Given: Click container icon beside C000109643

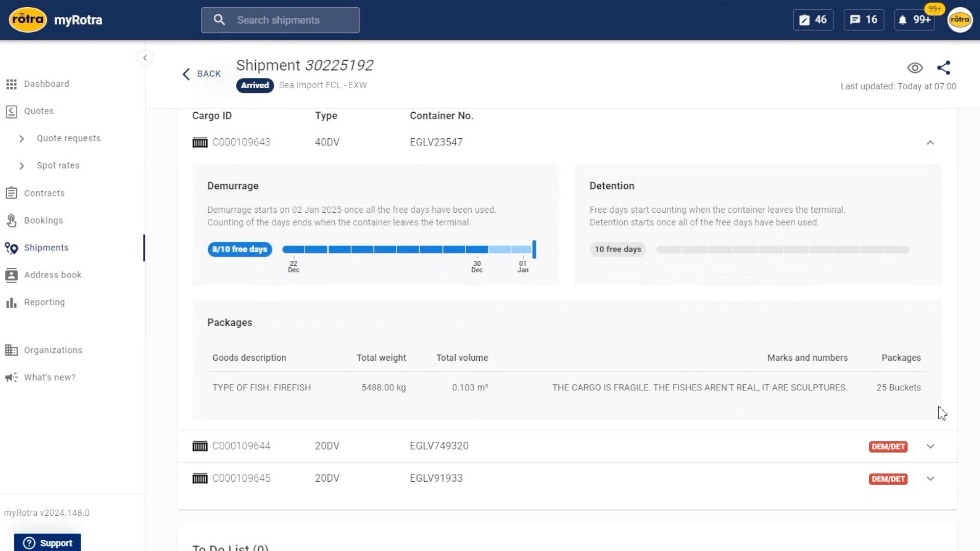Looking at the screenshot, I should [200, 142].
